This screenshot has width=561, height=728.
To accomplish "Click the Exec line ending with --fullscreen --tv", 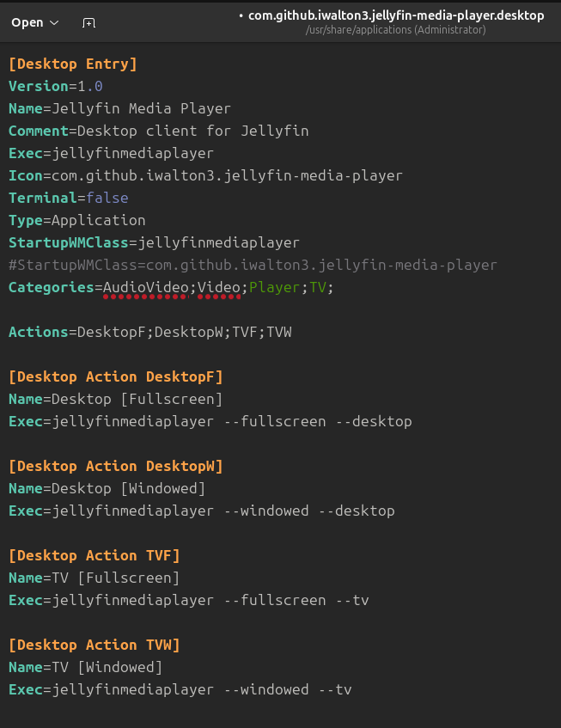I will pos(188,600).
